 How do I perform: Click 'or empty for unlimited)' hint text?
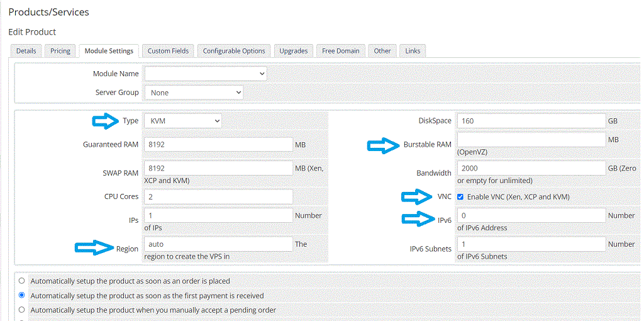(495, 181)
